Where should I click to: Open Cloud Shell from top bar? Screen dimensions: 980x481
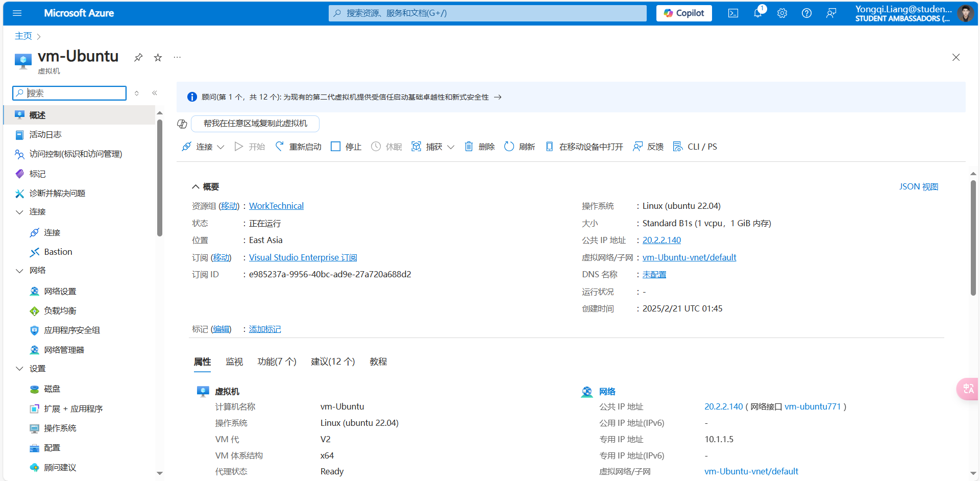(733, 13)
